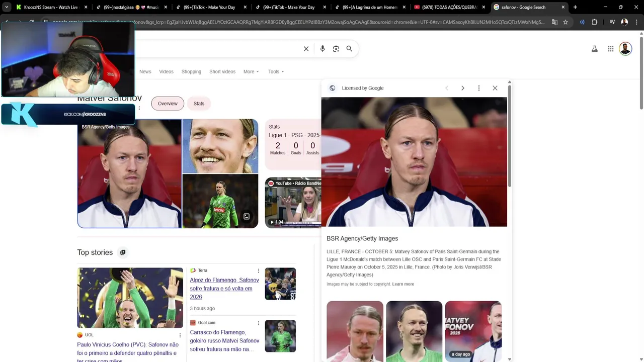Open image panel three-dot options
The image size is (644, 362).
[479, 88]
